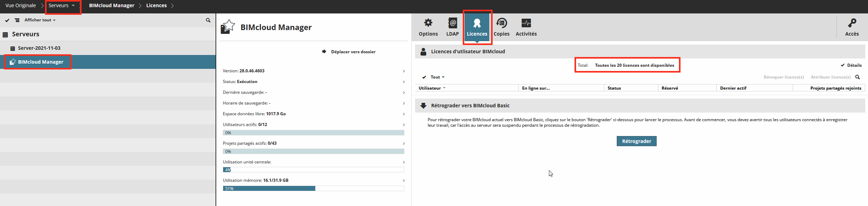Click BIMcloud Manager breadcrumb
868x206 pixels.
(x=111, y=5)
